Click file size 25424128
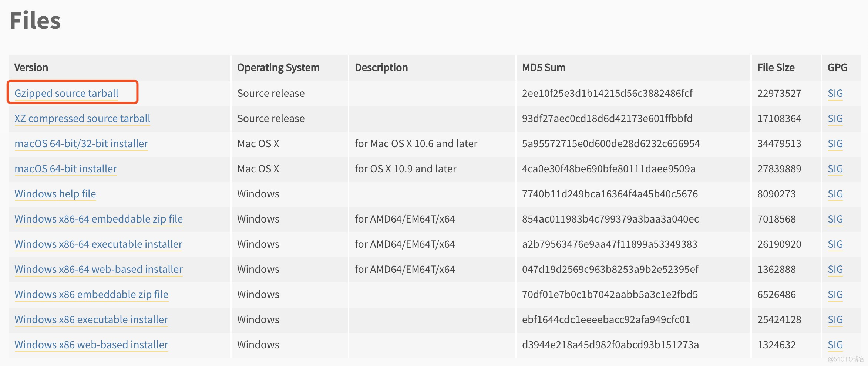The image size is (868, 366). pyautogui.click(x=779, y=320)
